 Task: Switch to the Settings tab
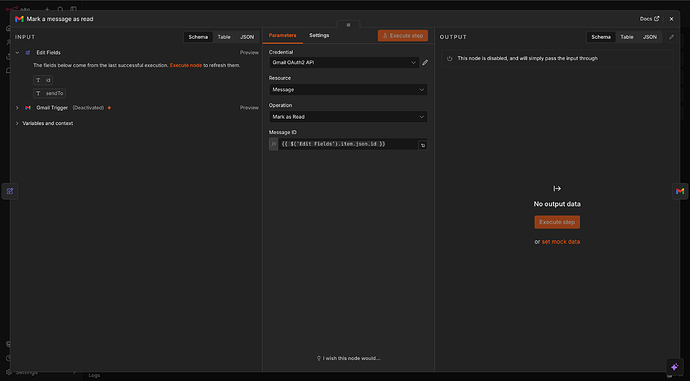coord(319,35)
